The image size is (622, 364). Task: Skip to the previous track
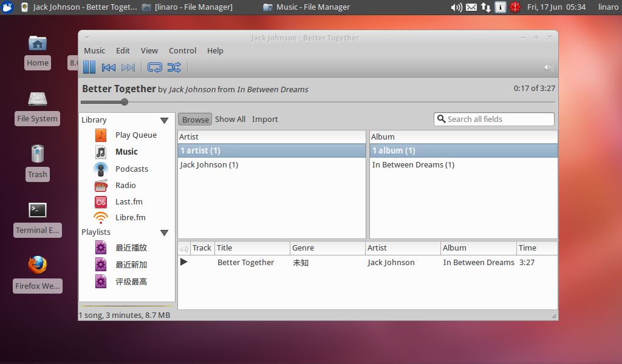pyautogui.click(x=108, y=67)
